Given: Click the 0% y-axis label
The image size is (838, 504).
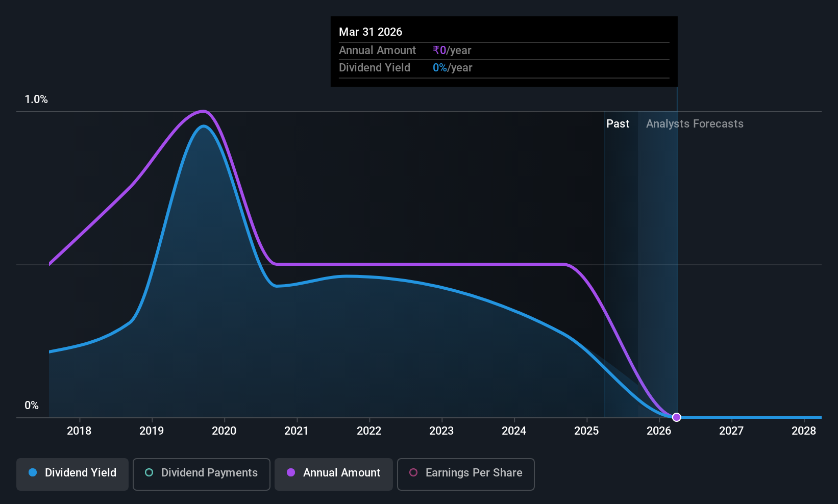Looking at the screenshot, I should tap(32, 406).
